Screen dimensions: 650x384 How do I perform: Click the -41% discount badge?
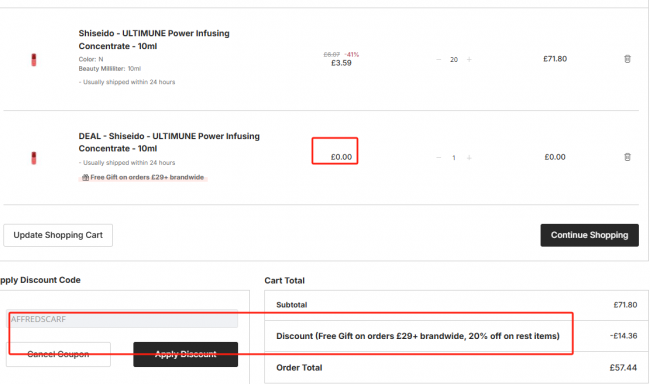point(352,54)
